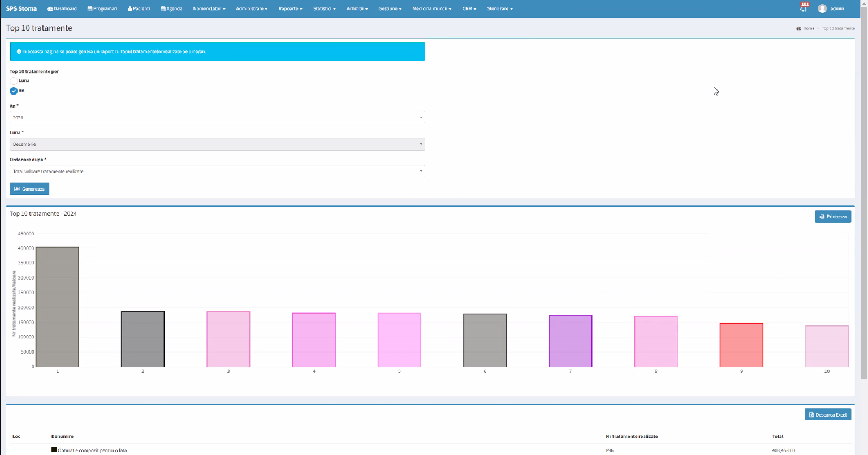Viewport: 868px width, 455px height.
Task: Go to Programari calendar section
Action: 102,8
